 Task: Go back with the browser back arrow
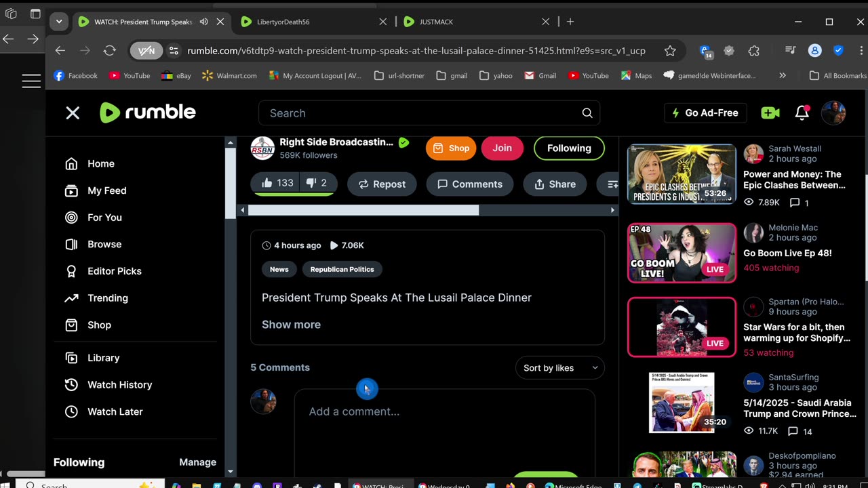(x=60, y=51)
